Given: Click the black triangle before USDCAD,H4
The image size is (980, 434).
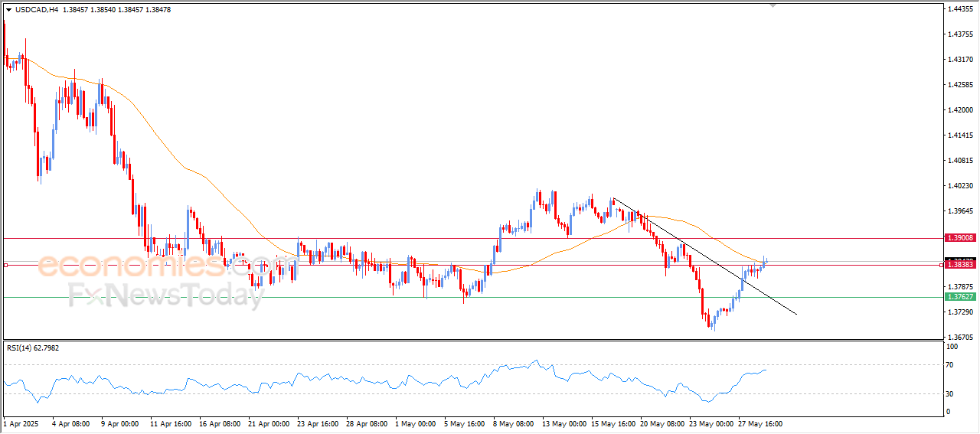Looking at the screenshot, I should click(x=8, y=10).
